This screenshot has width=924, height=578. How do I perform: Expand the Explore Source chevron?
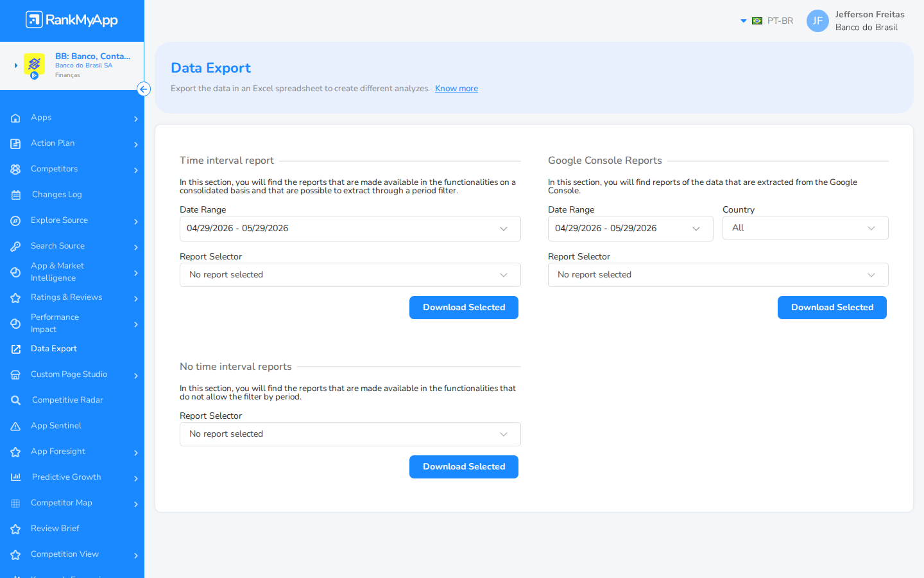(136, 222)
